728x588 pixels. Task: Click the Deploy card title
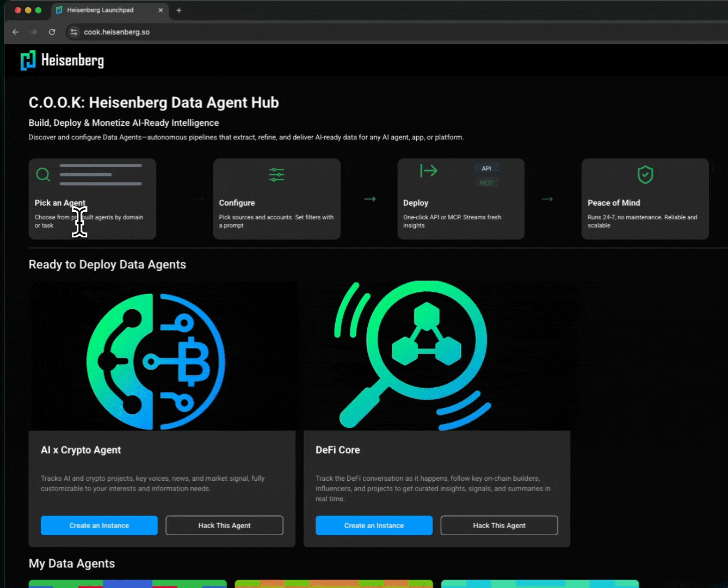coord(416,203)
